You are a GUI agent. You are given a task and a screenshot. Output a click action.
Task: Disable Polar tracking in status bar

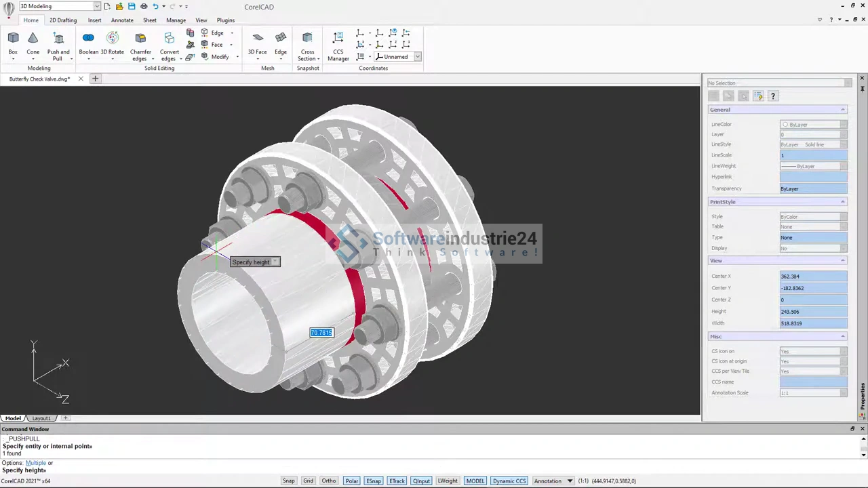coord(351,481)
